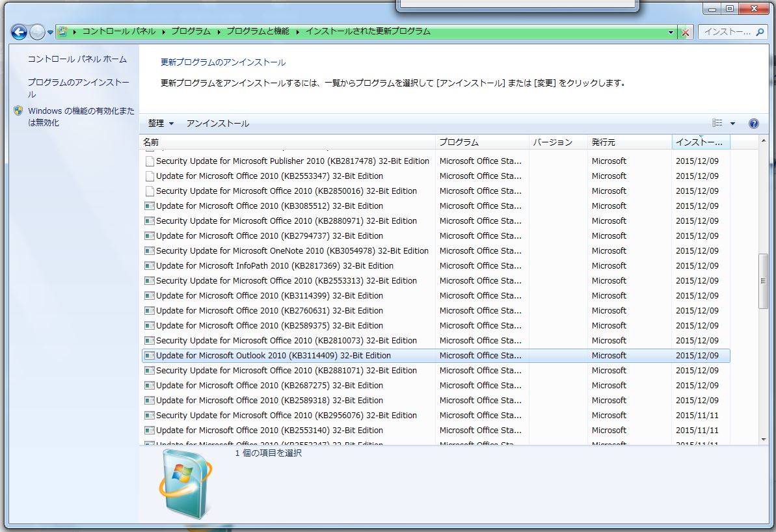Click 1 個の項目を選択 status text
Image resolution: width=776 pixels, height=532 pixels.
click(x=268, y=453)
